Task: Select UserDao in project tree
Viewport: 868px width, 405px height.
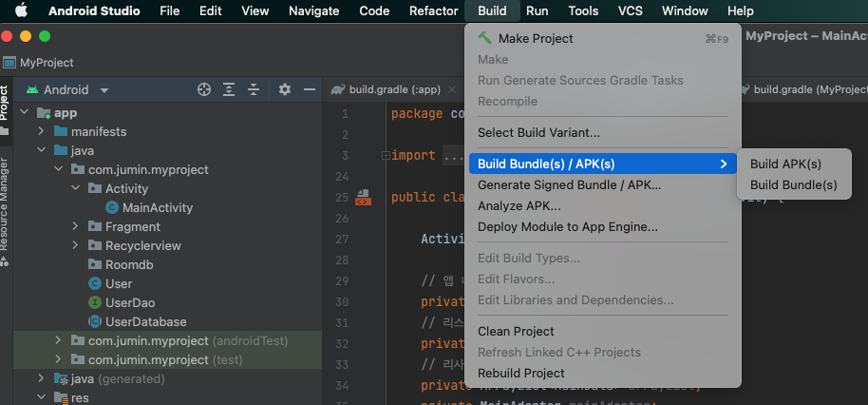Action: (x=130, y=302)
